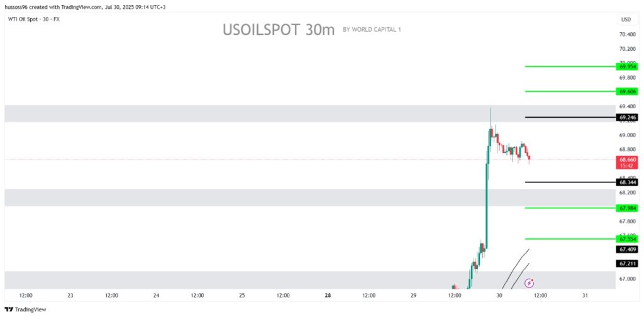Click the date 28 on time axis
This screenshot has height=317, width=644.
click(x=328, y=295)
